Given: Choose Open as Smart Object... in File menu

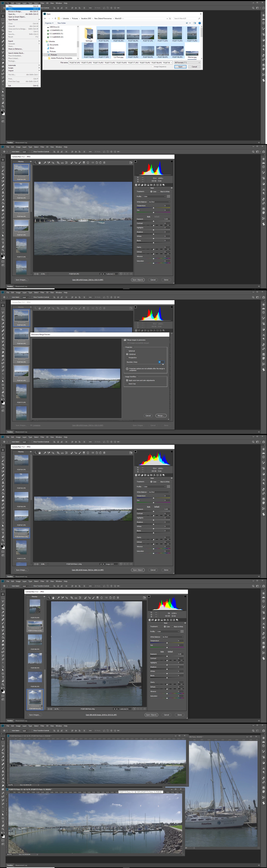Looking at the screenshot, I should 23,17.
